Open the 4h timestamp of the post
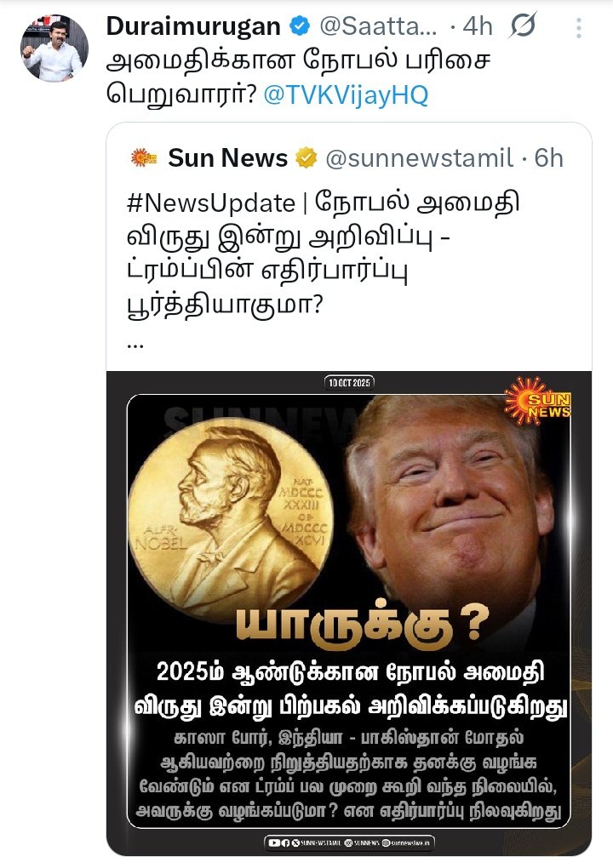 coord(478,26)
